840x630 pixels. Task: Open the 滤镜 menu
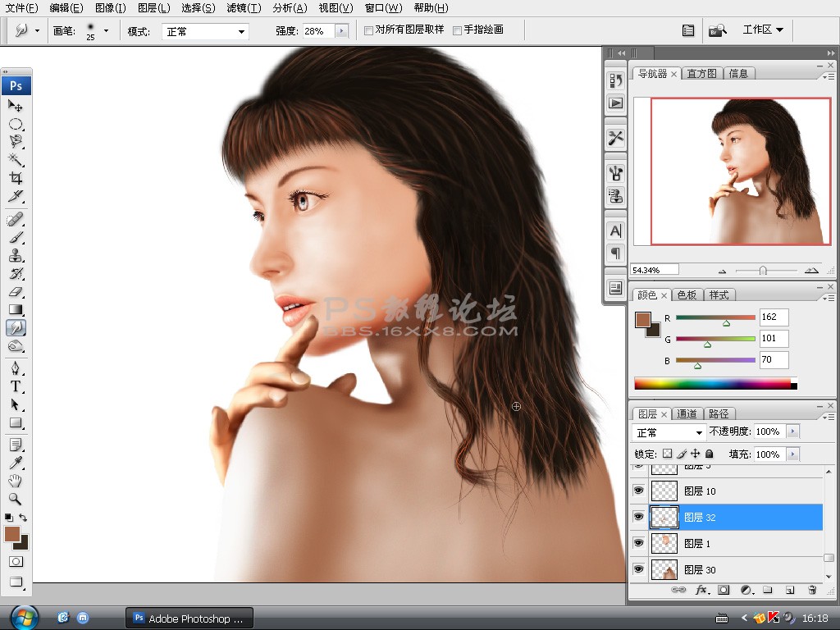click(244, 8)
